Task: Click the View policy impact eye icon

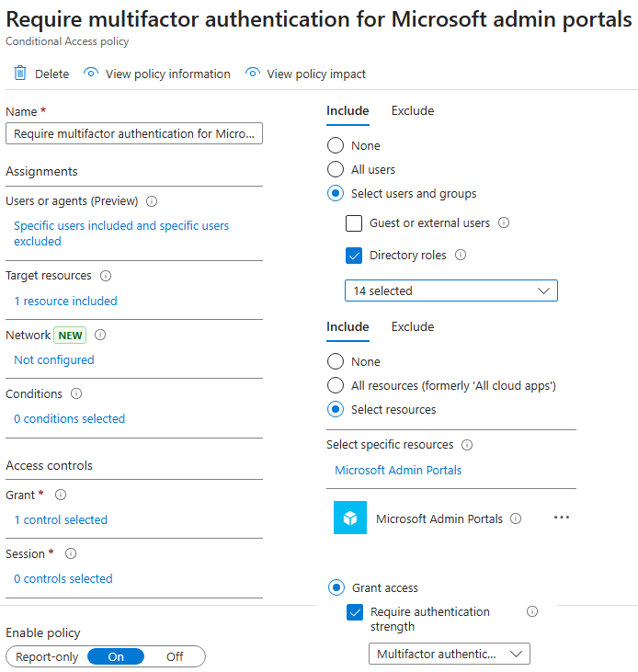Action: point(253,74)
